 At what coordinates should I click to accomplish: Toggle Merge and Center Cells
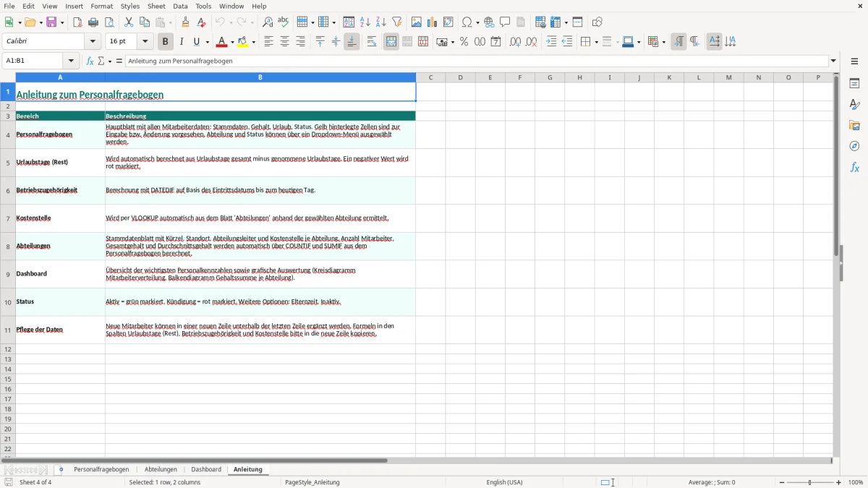coord(391,42)
